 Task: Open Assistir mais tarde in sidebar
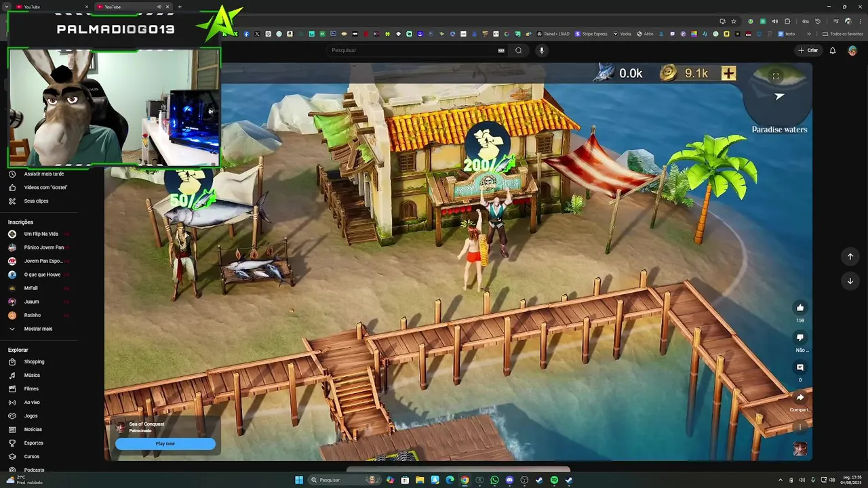coord(43,174)
